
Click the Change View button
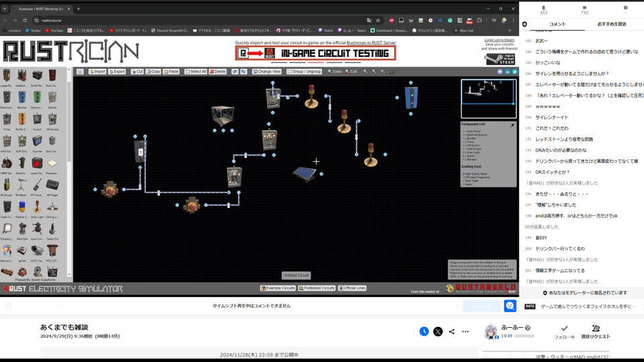click(x=267, y=72)
